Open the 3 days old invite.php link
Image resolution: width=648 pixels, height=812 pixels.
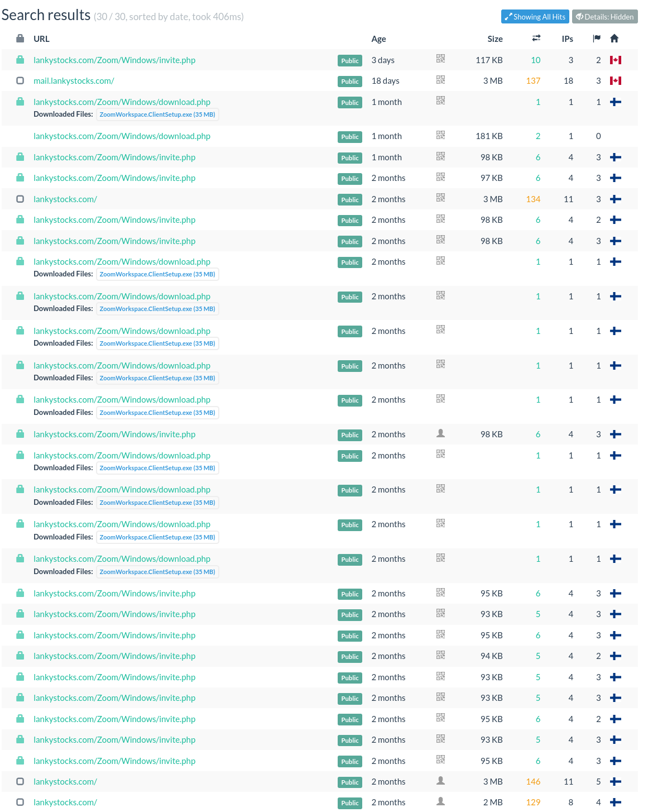coord(114,60)
